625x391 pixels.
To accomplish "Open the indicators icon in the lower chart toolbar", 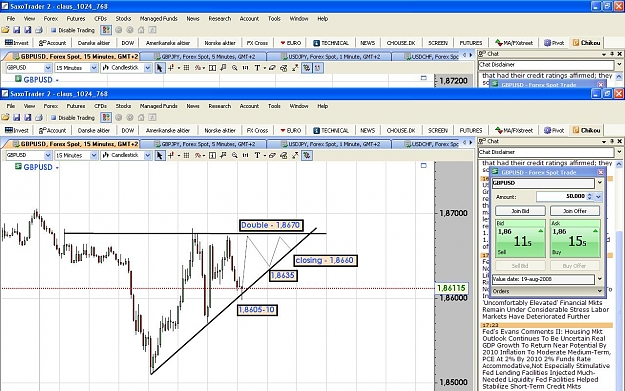I will pos(198,155).
